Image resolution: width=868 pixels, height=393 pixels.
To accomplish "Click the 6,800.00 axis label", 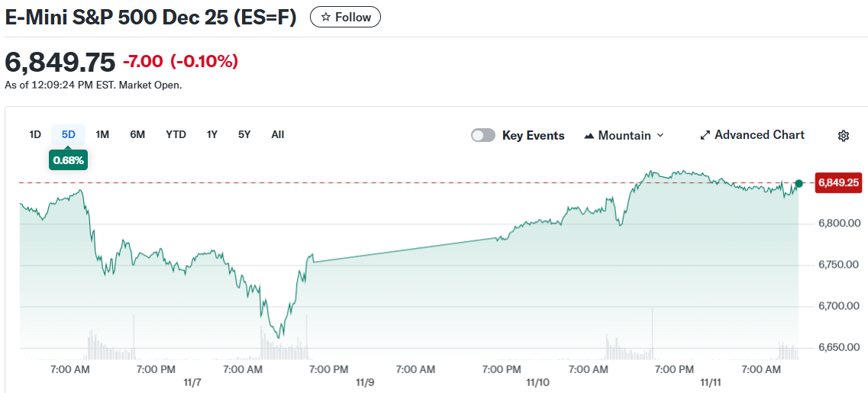I will [839, 224].
